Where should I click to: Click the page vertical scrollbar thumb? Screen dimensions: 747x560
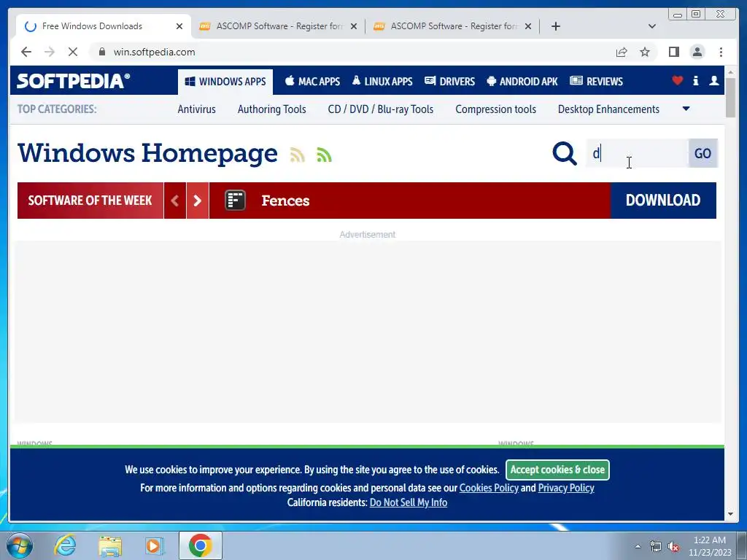(x=731, y=97)
